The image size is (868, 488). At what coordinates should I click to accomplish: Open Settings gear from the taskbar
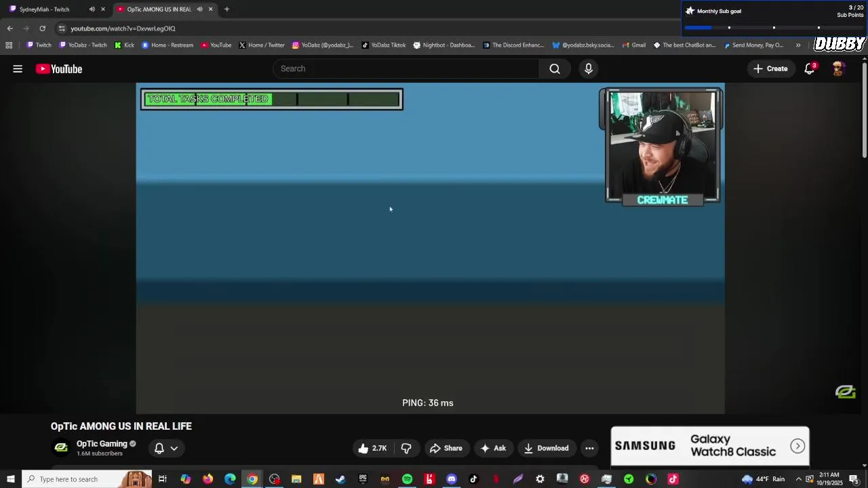coord(540,479)
